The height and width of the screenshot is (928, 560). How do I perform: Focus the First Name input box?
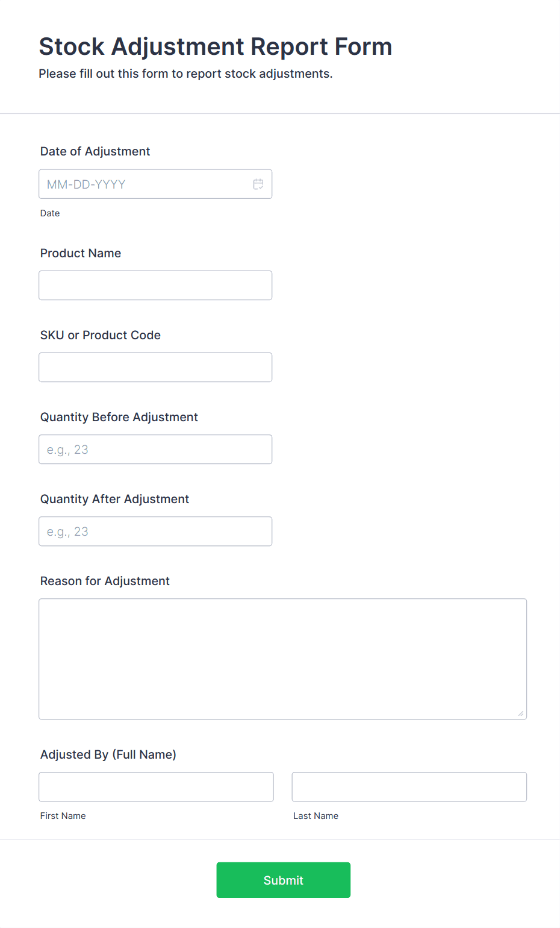coord(156,787)
